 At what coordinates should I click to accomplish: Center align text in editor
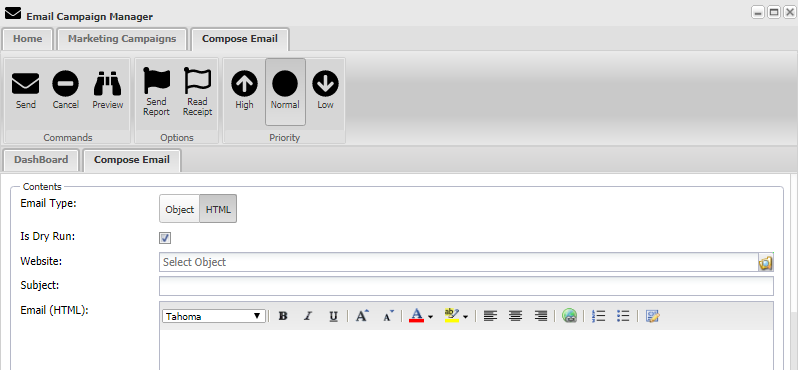tap(515, 316)
